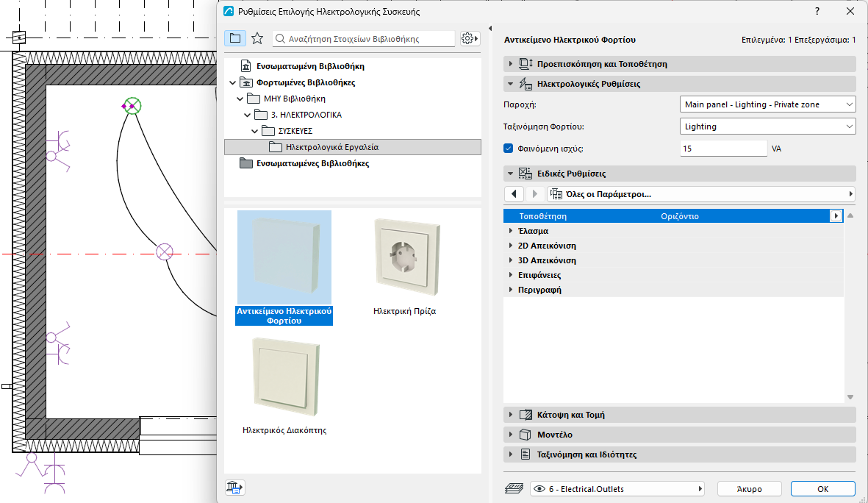
Task: Open library settings gear menu
Action: pyautogui.click(x=470, y=38)
